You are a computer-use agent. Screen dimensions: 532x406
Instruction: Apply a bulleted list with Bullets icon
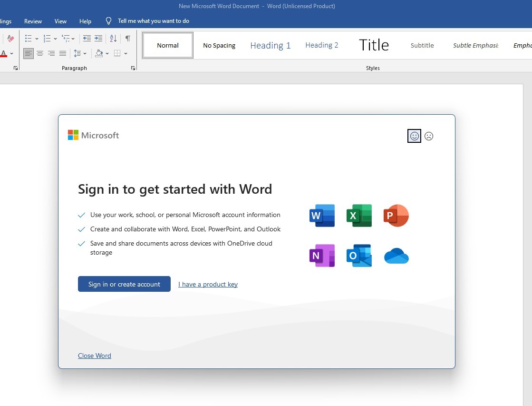28,39
